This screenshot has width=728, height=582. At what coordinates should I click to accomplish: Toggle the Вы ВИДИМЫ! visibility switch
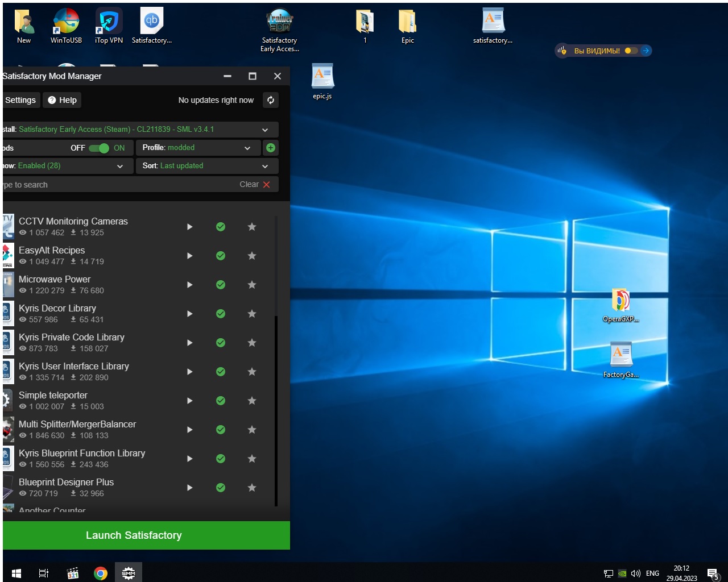(631, 51)
